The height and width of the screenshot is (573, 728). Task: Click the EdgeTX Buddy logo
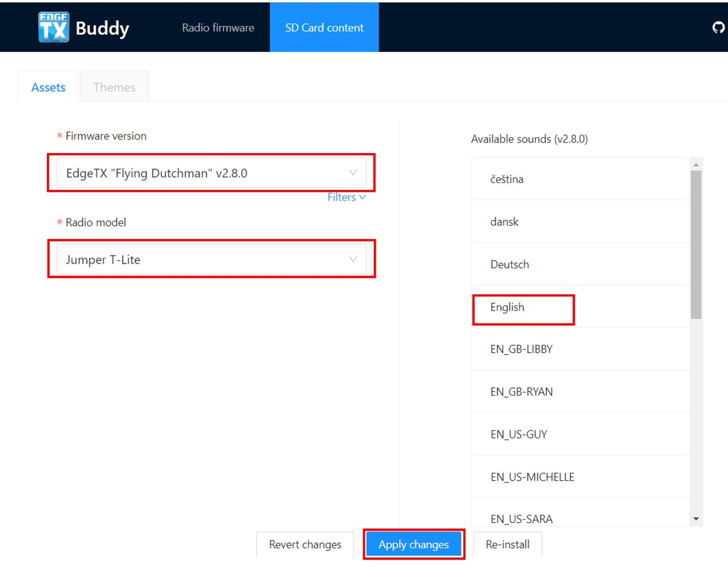(x=83, y=27)
